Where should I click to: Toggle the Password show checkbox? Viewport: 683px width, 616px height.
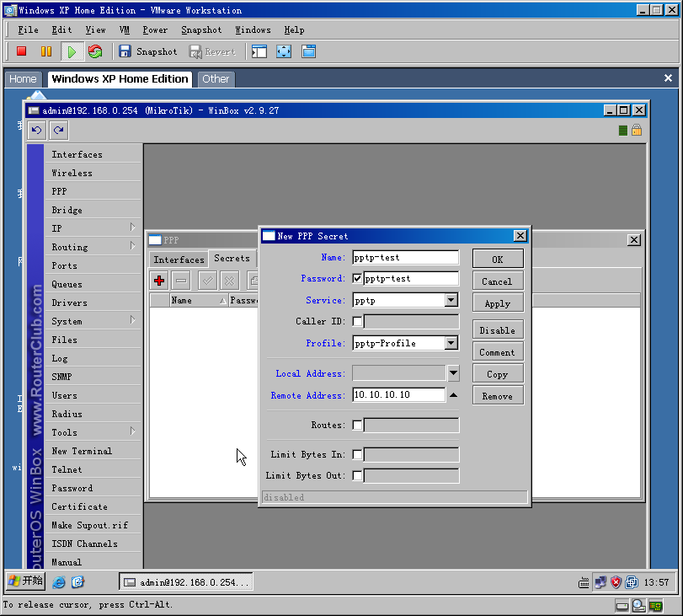pyautogui.click(x=357, y=279)
